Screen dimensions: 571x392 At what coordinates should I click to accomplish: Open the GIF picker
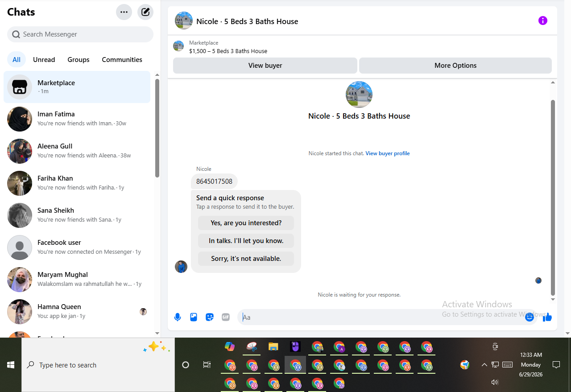(x=226, y=317)
